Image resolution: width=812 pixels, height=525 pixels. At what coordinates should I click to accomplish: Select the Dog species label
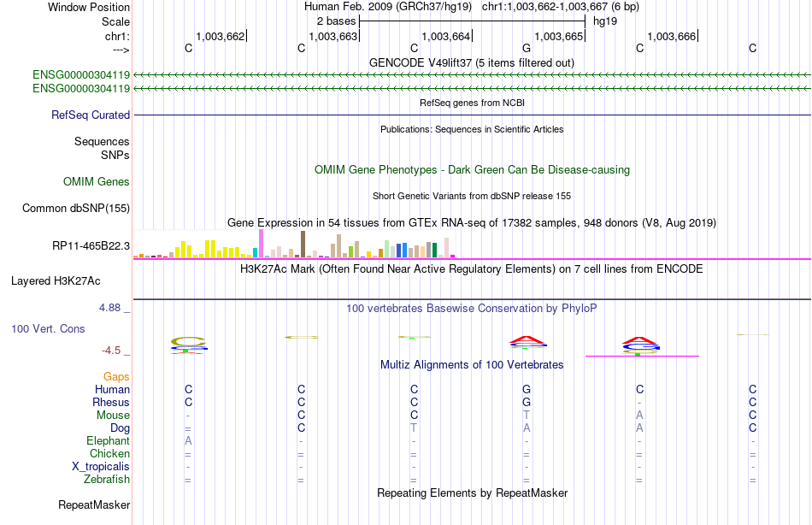point(120,428)
